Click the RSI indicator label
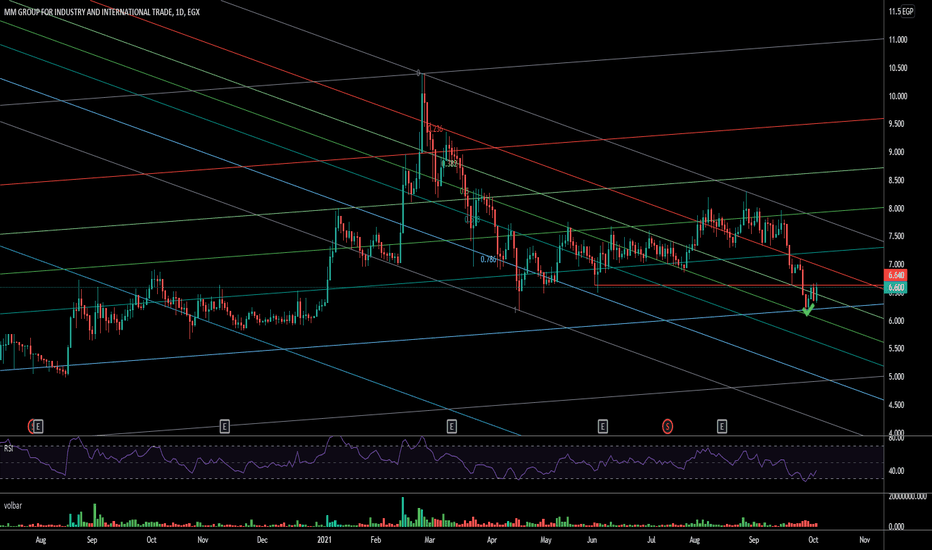The height and width of the screenshot is (550, 932). 8,448
